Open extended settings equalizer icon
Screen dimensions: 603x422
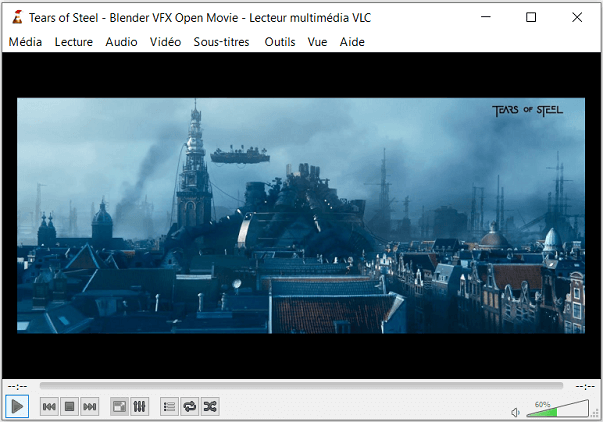click(139, 407)
